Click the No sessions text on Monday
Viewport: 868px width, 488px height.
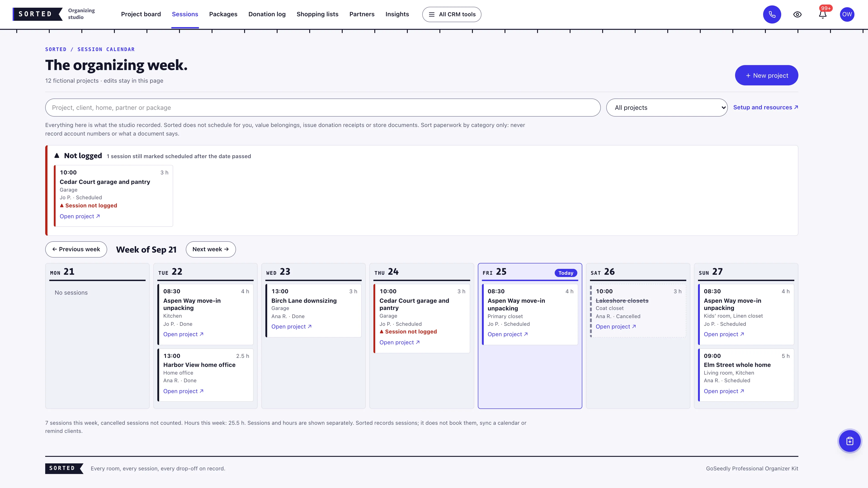tap(71, 293)
